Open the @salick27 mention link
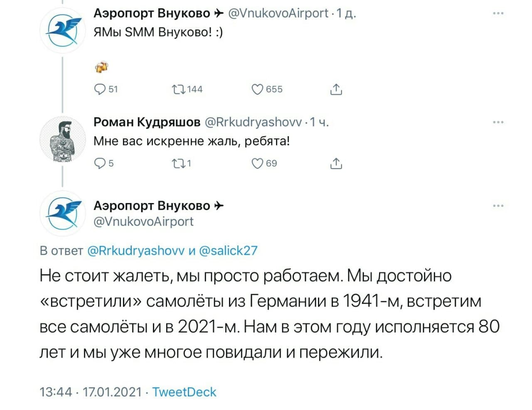 click(x=228, y=251)
